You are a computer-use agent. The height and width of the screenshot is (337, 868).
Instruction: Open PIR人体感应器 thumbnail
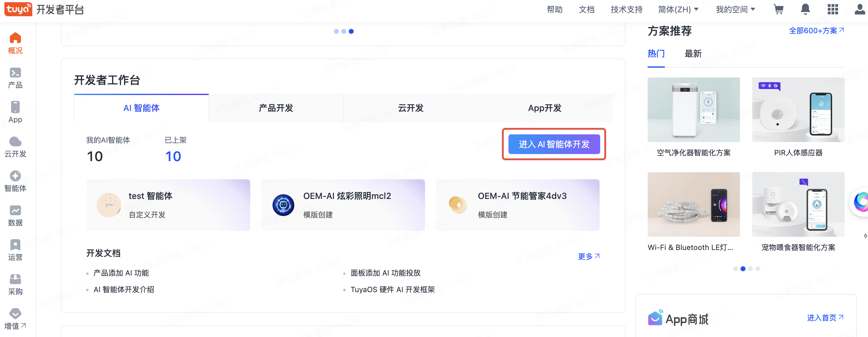798,110
